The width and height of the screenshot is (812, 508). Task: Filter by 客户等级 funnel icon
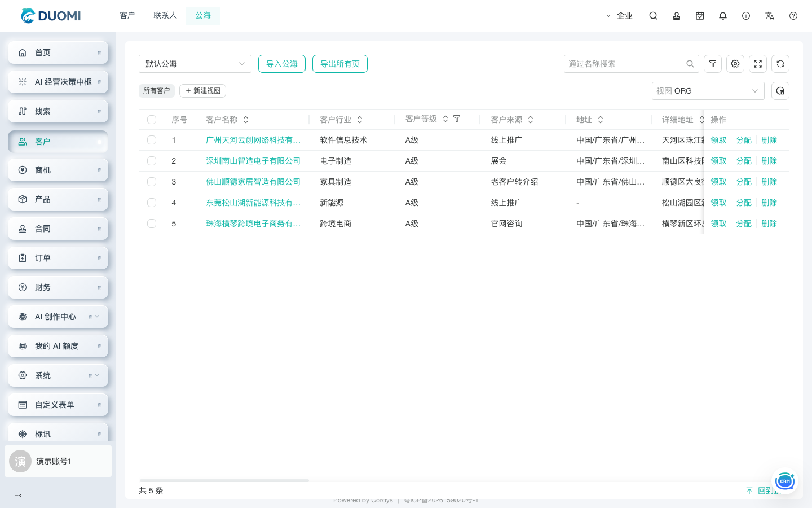[x=457, y=119]
